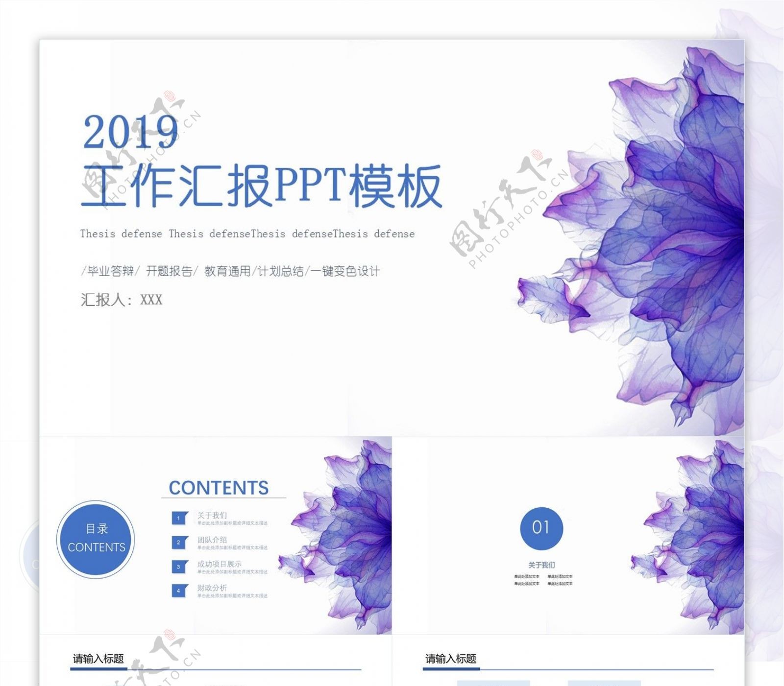Image resolution: width=784 pixels, height=686 pixels.
Task: Select the "关于我们" entry in contents list
Action: click(x=212, y=515)
